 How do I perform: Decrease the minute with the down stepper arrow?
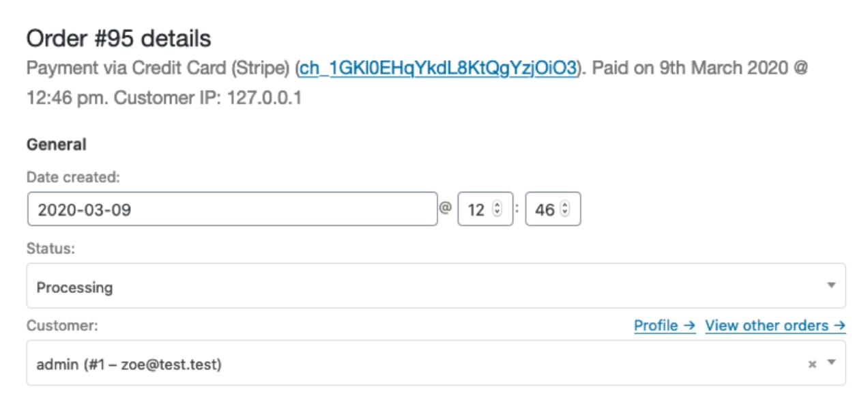coord(565,213)
